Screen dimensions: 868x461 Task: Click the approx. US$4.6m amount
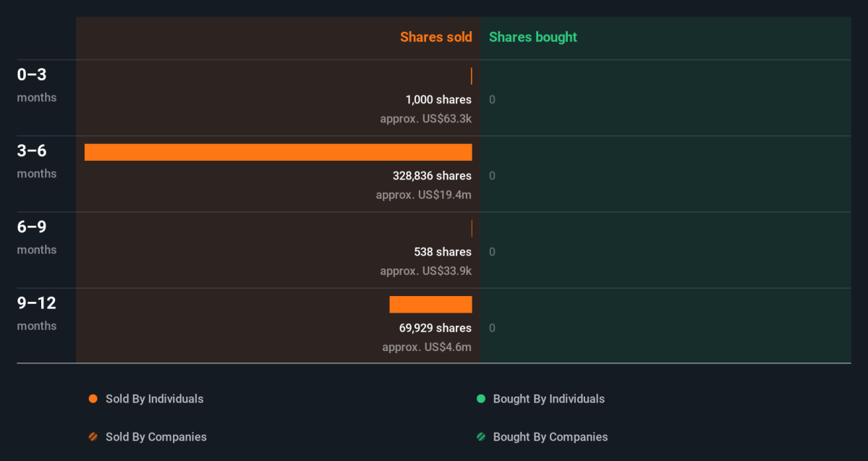(x=427, y=347)
